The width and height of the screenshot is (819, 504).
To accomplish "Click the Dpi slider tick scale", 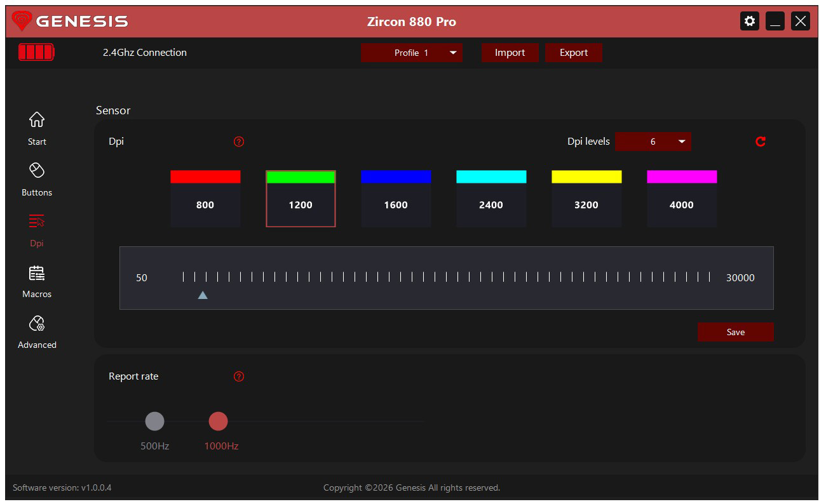I will [446, 277].
